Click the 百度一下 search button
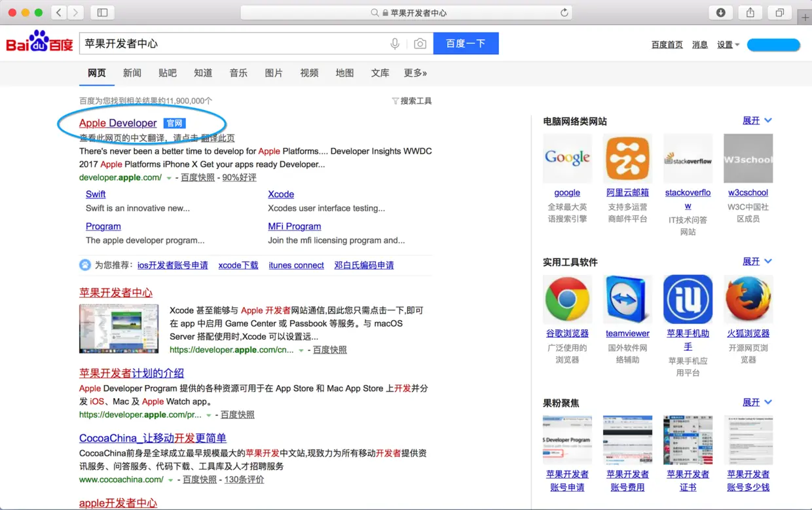Image resolution: width=812 pixels, height=510 pixels. [x=466, y=43]
